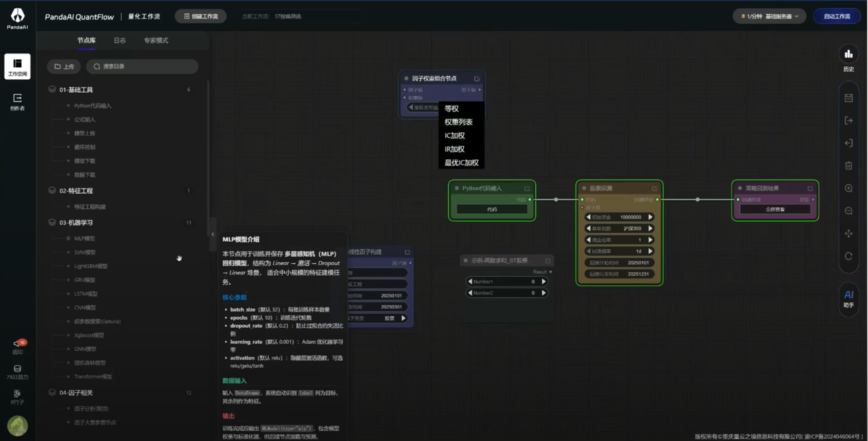
Task: Switch to the 日志 tab
Action: (x=119, y=41)
